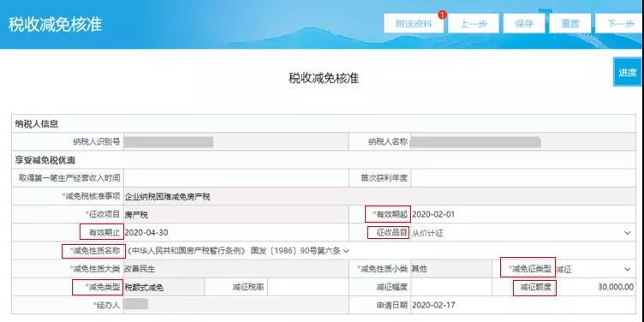Click the 取得第一笔生产经营收入时间 field
Screen dimensions: 644x322
click(x=236, y=178)
